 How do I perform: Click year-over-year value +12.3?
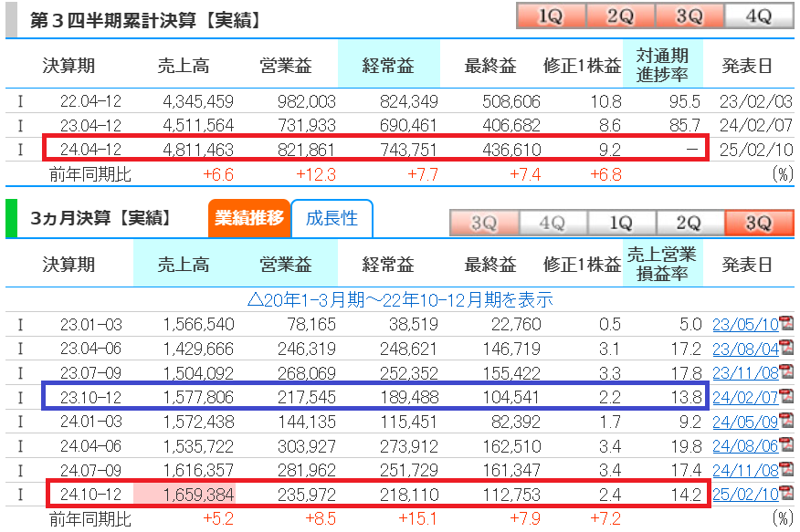[x=316, y=175]
